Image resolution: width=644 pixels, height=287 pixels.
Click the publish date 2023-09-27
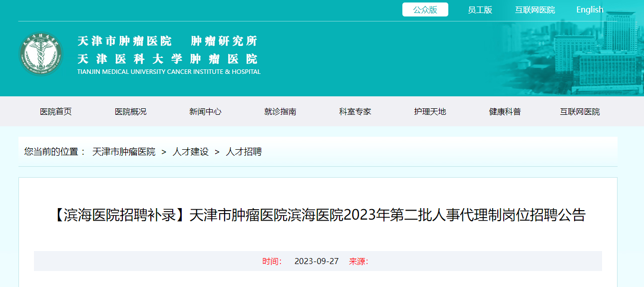[x=317, y=262]
